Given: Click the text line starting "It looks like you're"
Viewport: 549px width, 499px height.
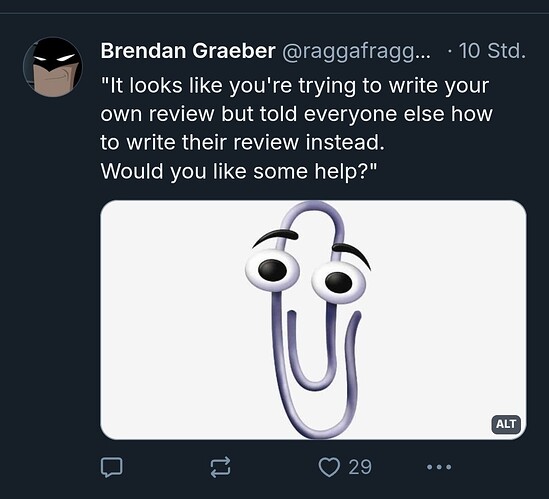Looking at the screenshot, I should 295,85.
